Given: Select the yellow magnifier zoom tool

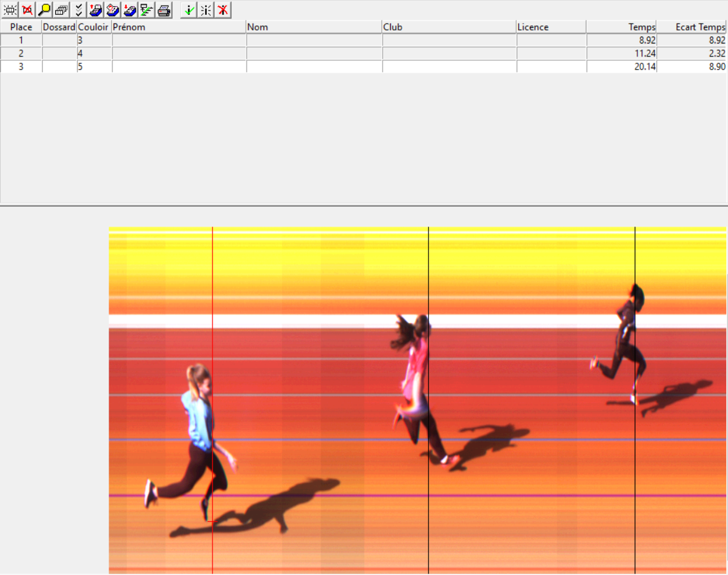Looking at the screenshot, I should coord(45,10).
